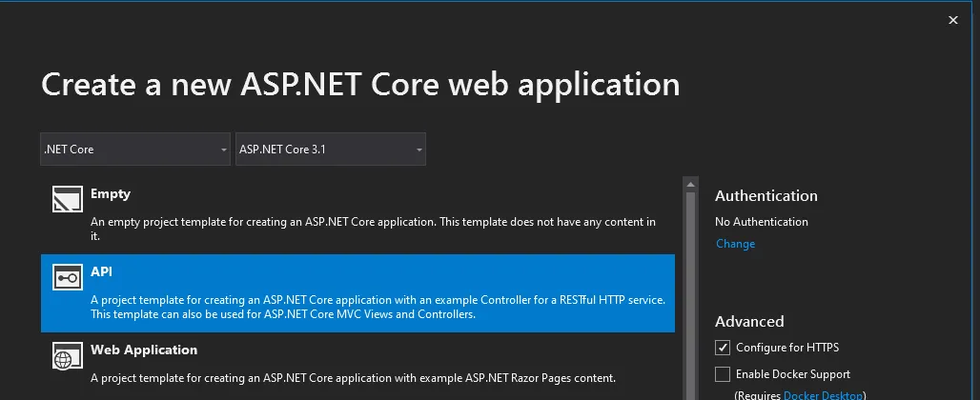
Task: Click the Empty template description text
Action: point(373,229)
